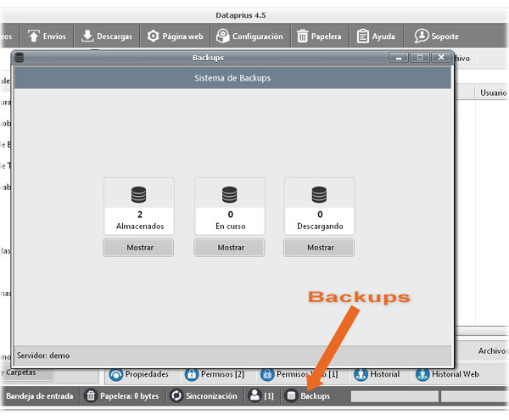Click the Usuario column header
This screenshot has height=420, width=509.
coord(493,92)
